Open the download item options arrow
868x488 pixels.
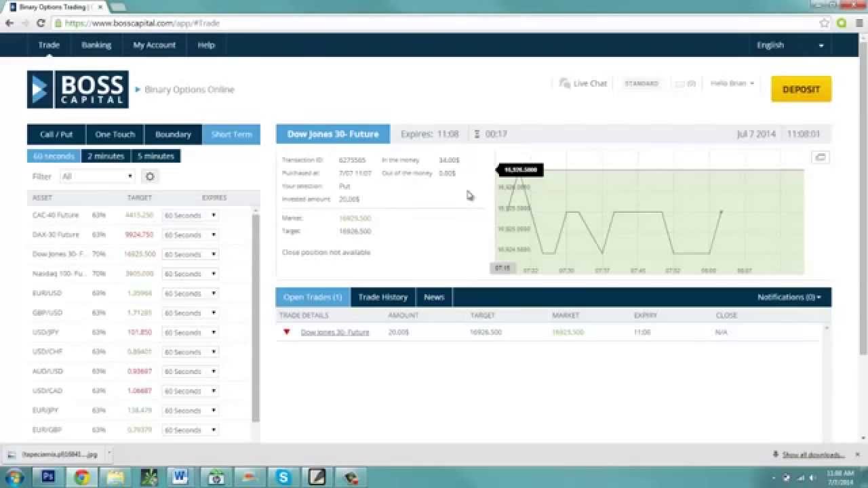109,454
